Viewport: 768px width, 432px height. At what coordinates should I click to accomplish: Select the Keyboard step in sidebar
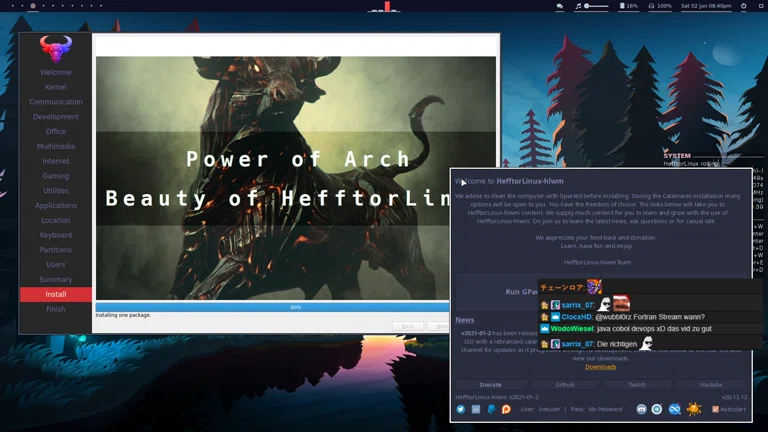coord(56,235)
